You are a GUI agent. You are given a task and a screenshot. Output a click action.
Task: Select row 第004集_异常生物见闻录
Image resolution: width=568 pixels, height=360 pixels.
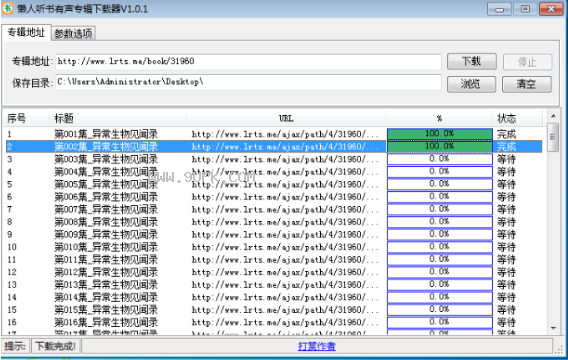pos(274,172)
